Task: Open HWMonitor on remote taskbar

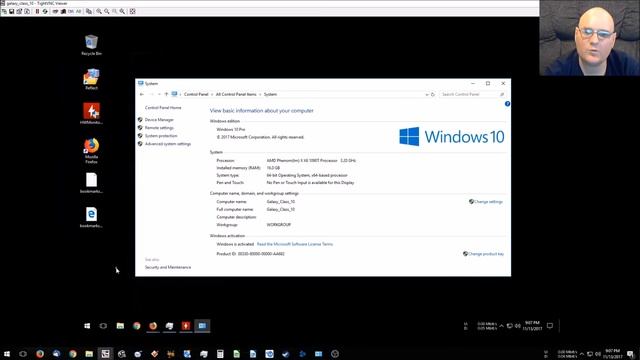Action: pos(186,326)
